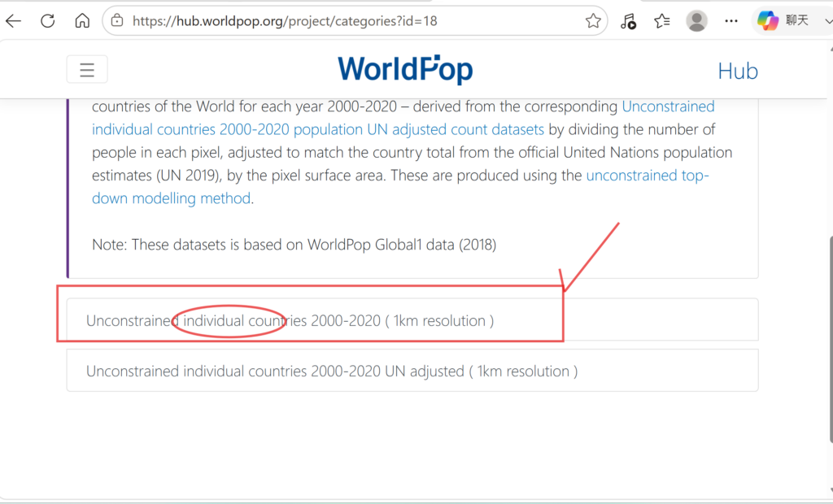833x504 pixels.
Task: Open the WorldPop hamburger menu
Action: [x=87, y=70]
